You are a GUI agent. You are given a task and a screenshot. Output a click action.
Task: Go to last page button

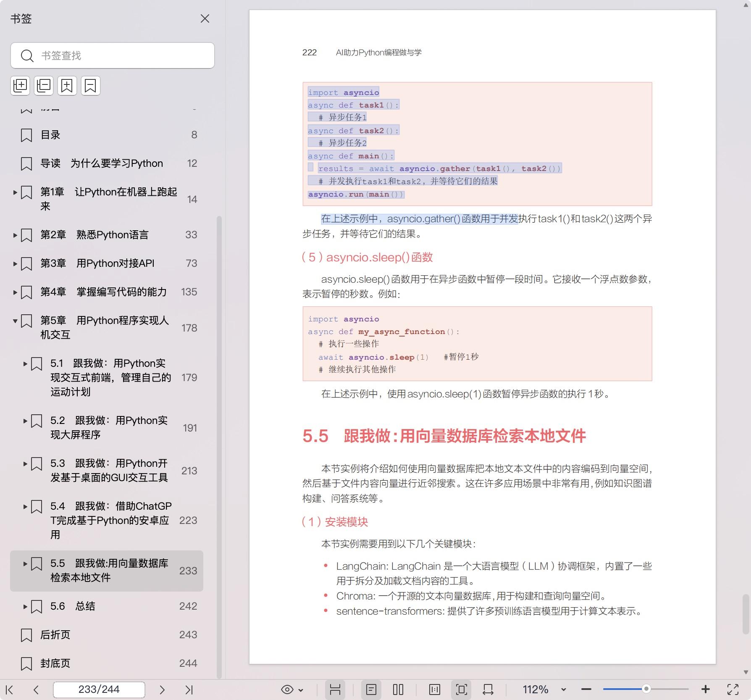pos(189,689)
